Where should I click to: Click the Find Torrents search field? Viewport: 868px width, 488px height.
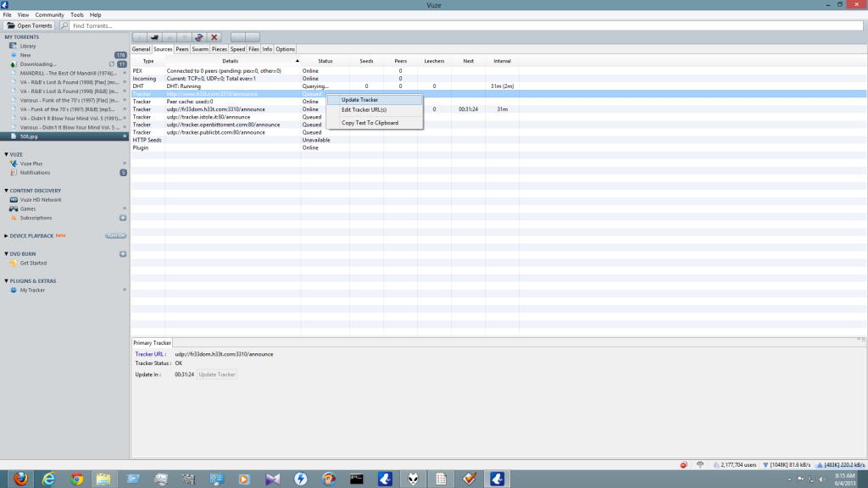466,25
